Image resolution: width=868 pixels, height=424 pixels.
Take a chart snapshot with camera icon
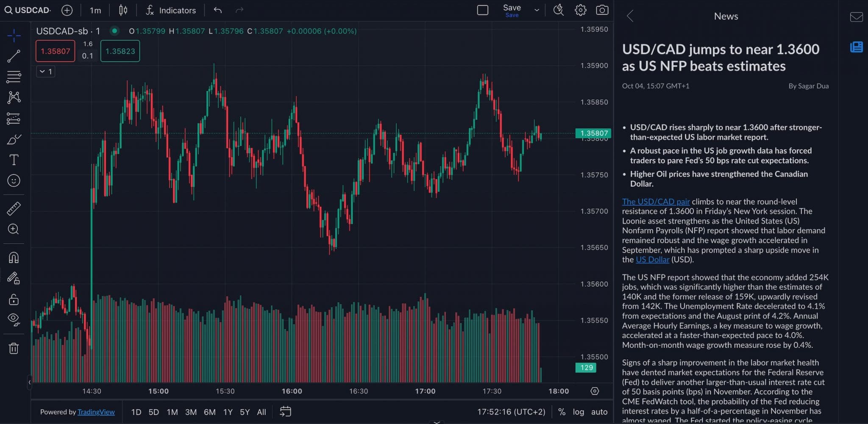coord(602,10)
